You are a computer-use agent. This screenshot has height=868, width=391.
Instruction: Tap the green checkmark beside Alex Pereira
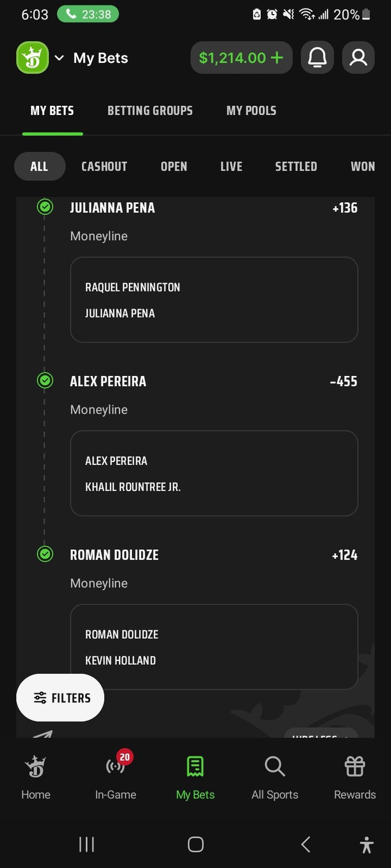[45, 380]
